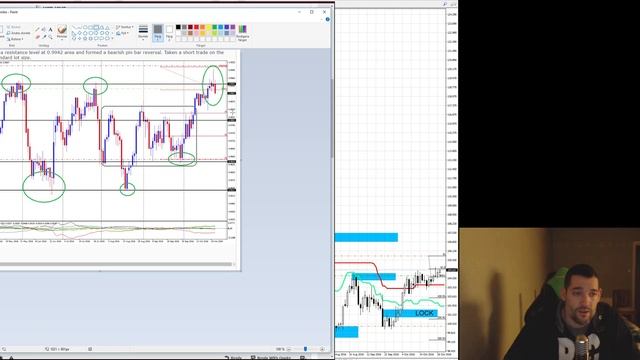Select the Pencil tool in Paint
The image size is (640, 360).
pos(38,29)
